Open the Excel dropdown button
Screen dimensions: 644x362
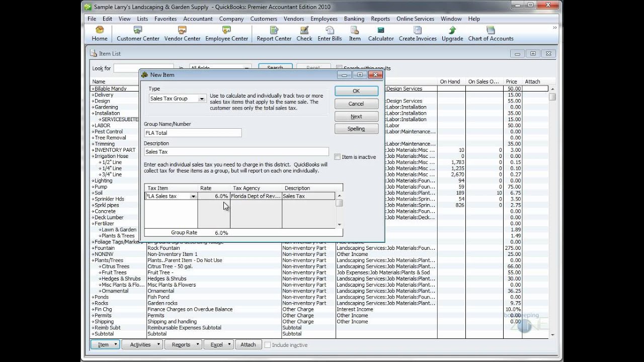(219, 344)
